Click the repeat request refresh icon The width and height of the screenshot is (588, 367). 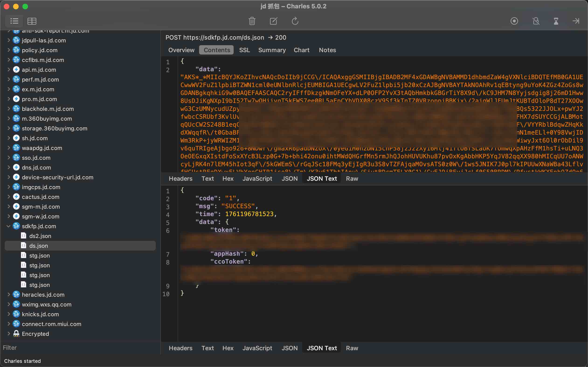tap(295, 21)
